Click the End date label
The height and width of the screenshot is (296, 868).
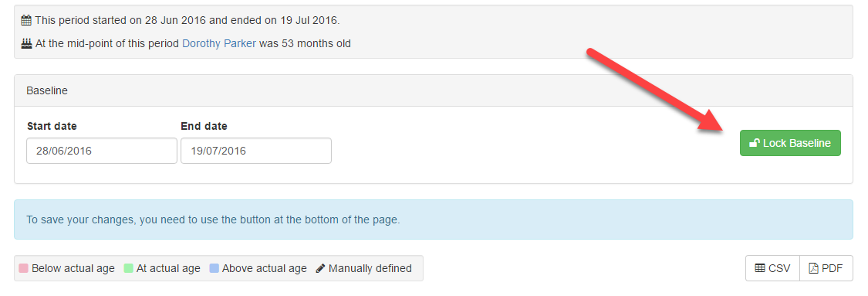click(x=204, y=126)
